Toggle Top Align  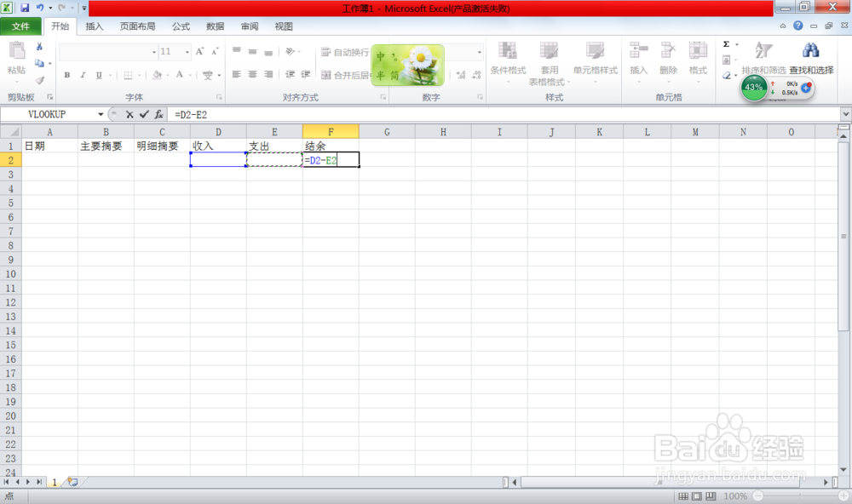tap(236, 51)
